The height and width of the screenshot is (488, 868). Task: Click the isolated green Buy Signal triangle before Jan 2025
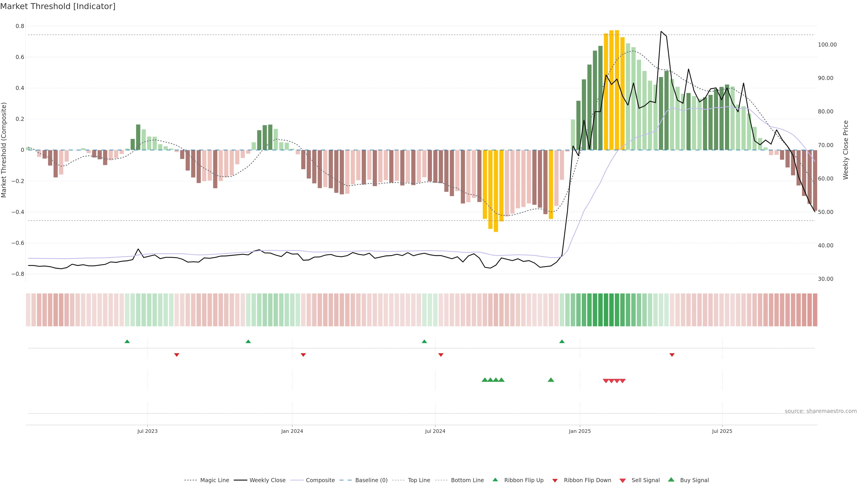tap(551, 380)
